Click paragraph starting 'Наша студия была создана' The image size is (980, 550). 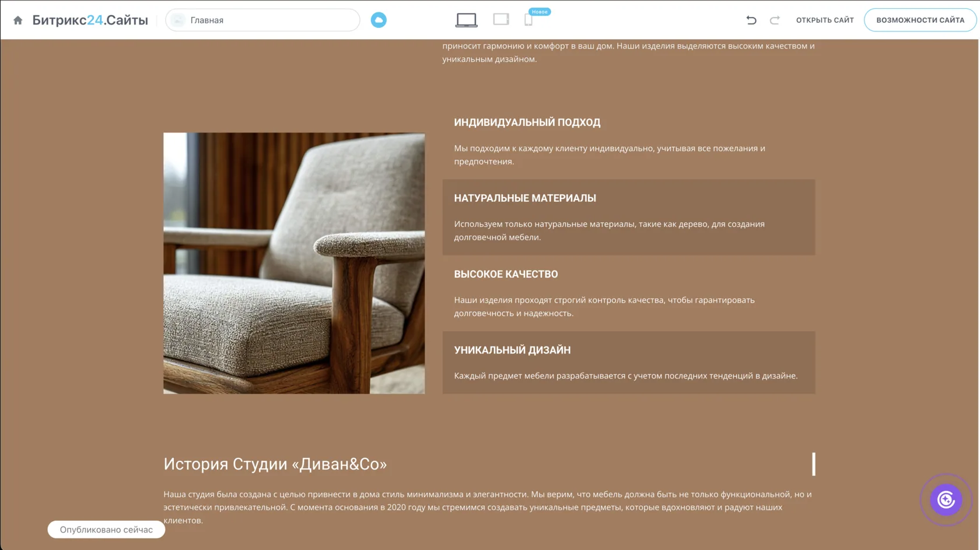pos(488,507)
